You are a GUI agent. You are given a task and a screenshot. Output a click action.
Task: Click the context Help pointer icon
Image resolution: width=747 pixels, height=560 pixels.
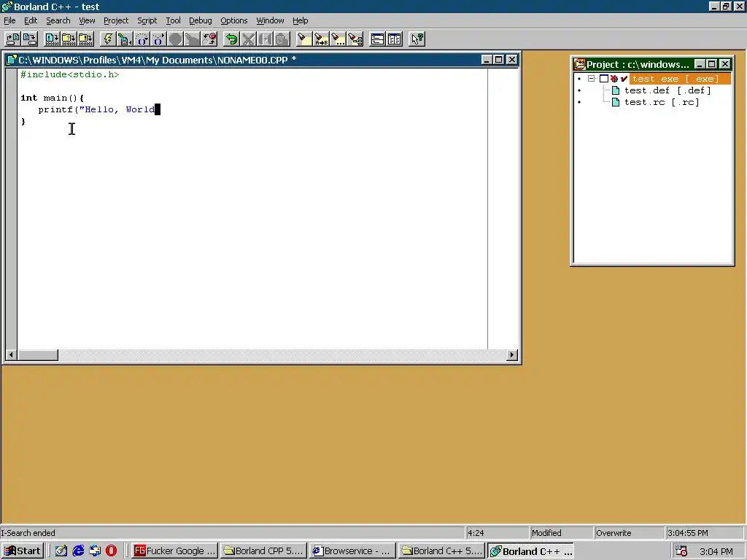pyautogui.click(x=417, y=39)
